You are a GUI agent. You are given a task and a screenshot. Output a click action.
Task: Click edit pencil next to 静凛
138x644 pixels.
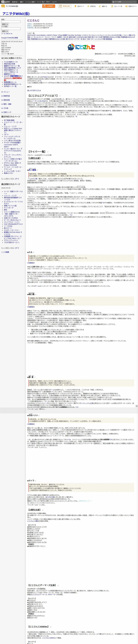35,377
